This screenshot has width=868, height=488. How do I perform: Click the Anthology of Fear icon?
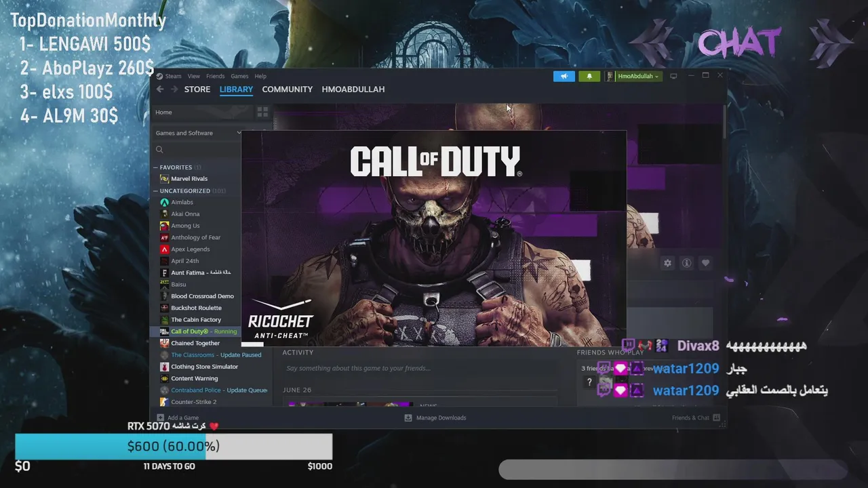(x=164, y=237)
